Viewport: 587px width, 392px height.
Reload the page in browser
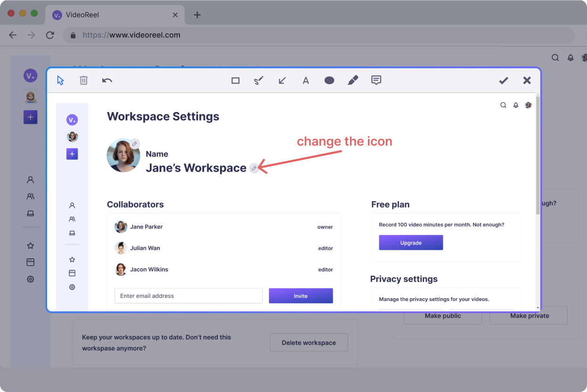click(x=50, y=35)
